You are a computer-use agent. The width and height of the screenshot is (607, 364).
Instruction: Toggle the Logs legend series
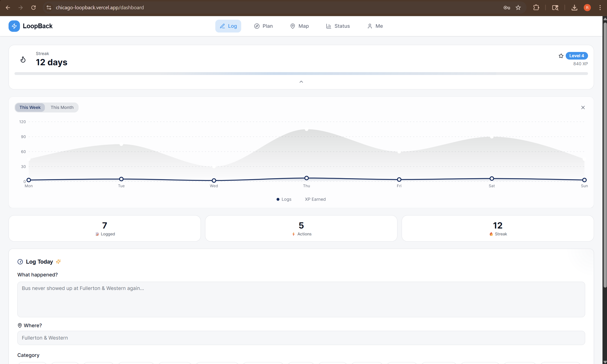[x=284, y=199]
